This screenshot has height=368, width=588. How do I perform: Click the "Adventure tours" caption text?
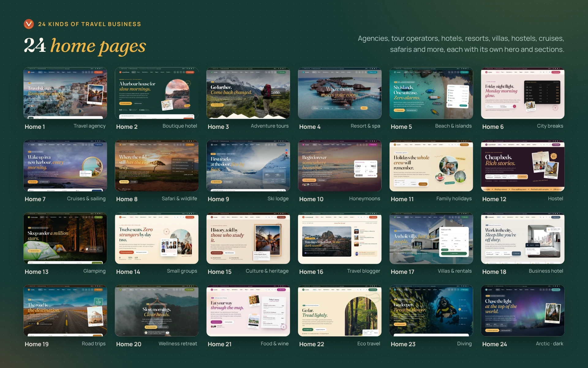pyautogui.click(x=269, y=126)
